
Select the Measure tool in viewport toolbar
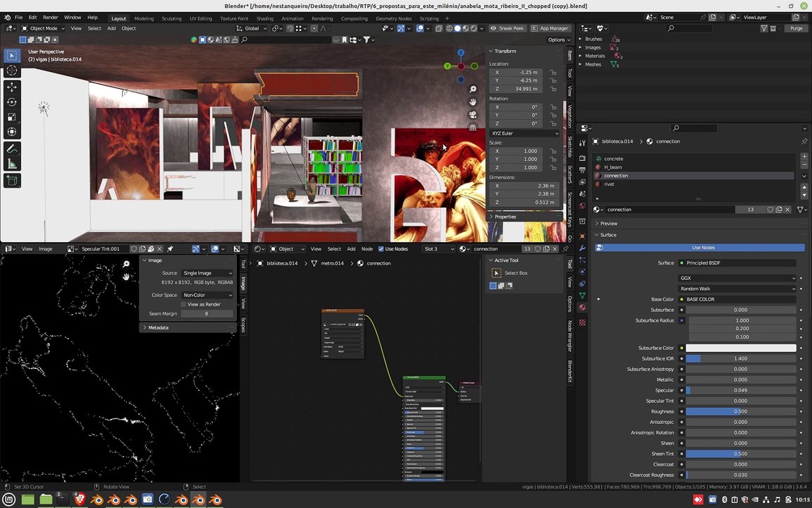click(x=12, y=164)
